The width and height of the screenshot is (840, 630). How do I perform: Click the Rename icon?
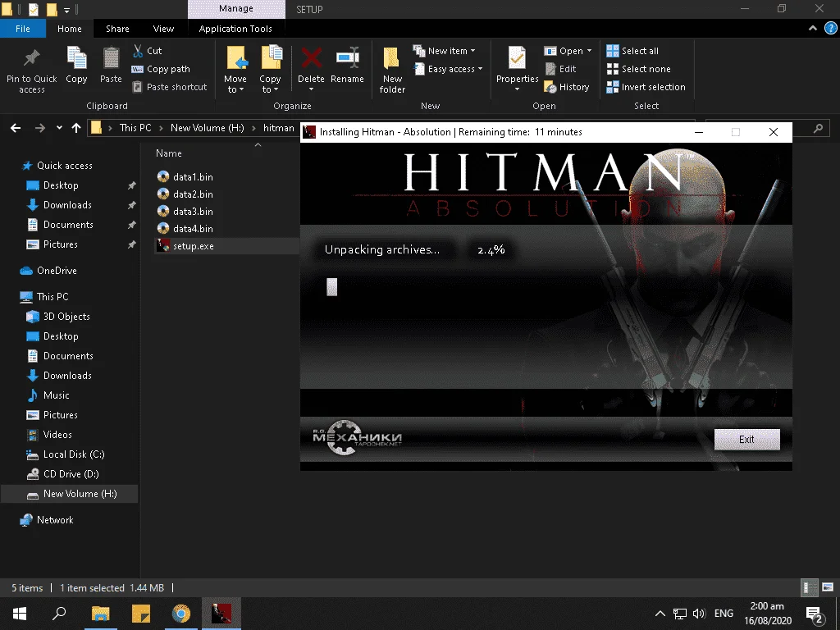(x=347, y=58)
